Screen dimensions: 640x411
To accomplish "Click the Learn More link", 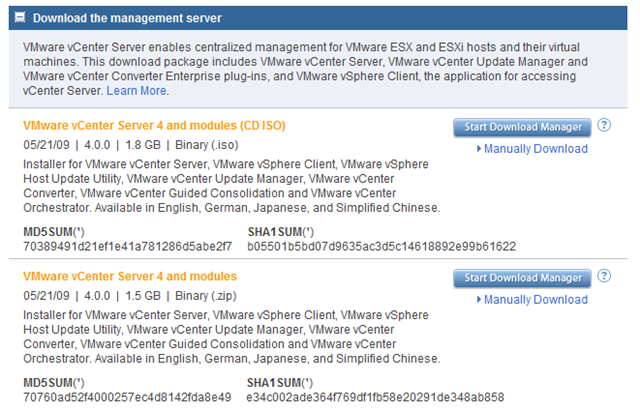I will point(138,91).
